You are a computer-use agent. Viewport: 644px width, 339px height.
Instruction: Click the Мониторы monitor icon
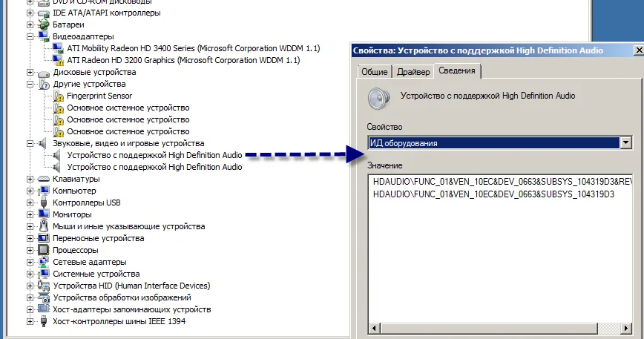click(x=44, y=214)
